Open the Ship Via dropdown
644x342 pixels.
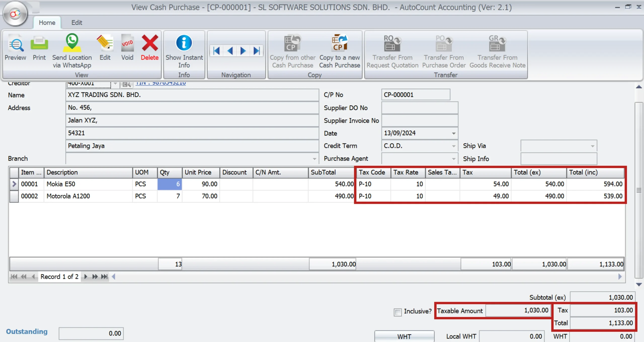coord(592,146)
